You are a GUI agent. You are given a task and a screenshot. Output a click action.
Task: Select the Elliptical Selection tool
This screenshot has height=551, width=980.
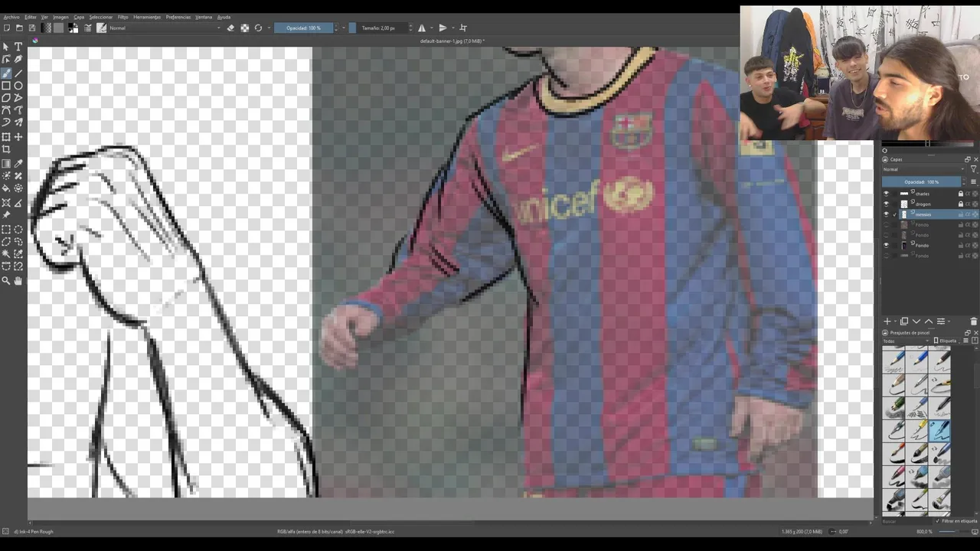18,230
